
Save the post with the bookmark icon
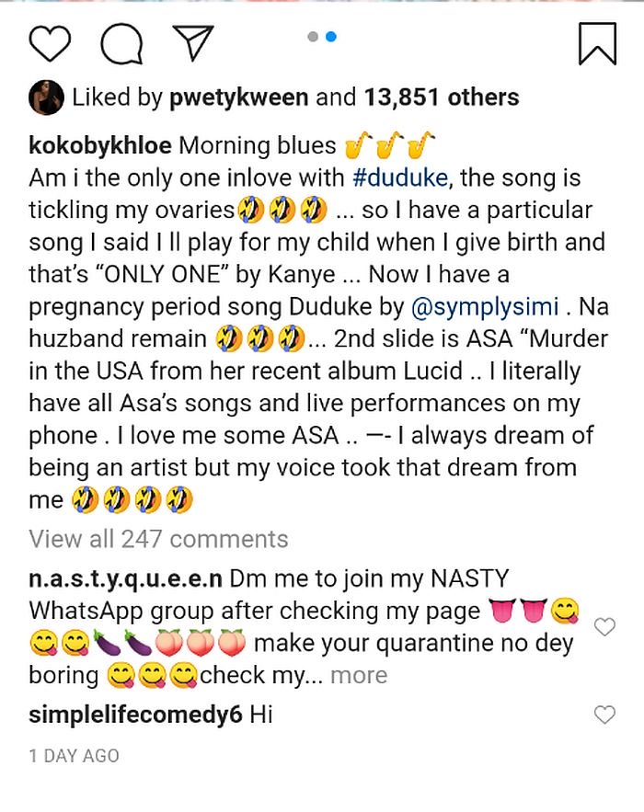(x=597, y=43)
